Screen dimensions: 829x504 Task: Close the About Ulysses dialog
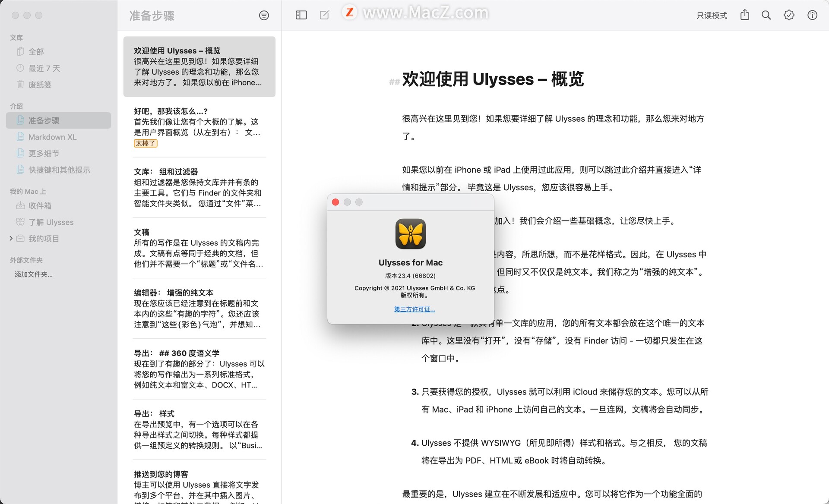[335, 202]
